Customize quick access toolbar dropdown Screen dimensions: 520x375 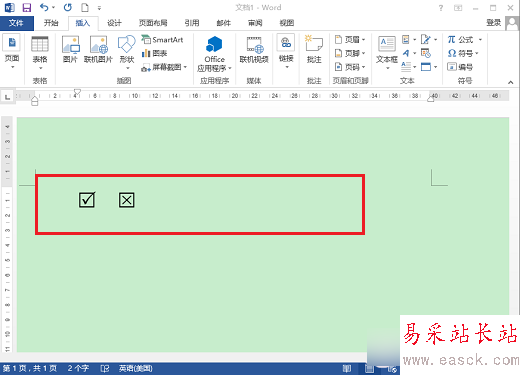(99, 8)
